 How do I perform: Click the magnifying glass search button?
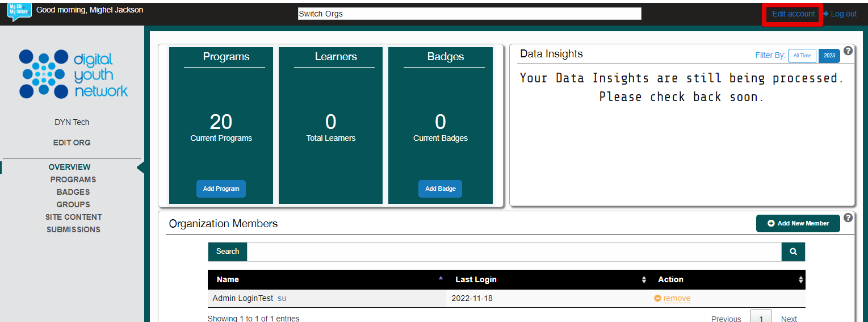pos(793,252)
